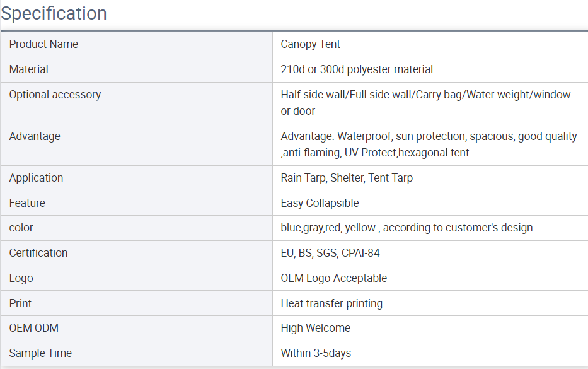Image resolution: width=588 pixels, height=369 pixels.
Task: Select the Optional accessory label
Action: (55, 95)
